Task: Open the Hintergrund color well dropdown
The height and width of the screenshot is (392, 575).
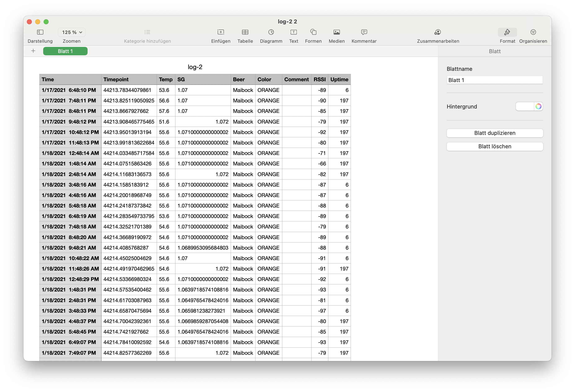Action: [x=525, y=107]
